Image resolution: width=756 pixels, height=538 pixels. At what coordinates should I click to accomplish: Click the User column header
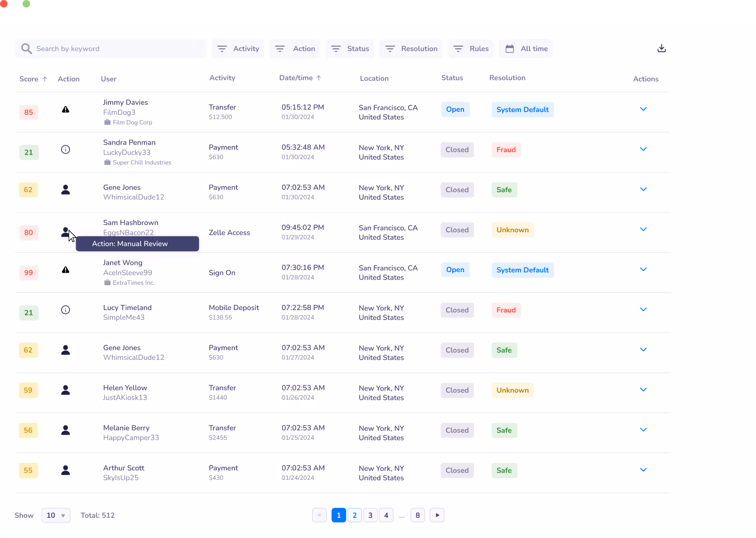pyautogui.click(x=109, y=79)
